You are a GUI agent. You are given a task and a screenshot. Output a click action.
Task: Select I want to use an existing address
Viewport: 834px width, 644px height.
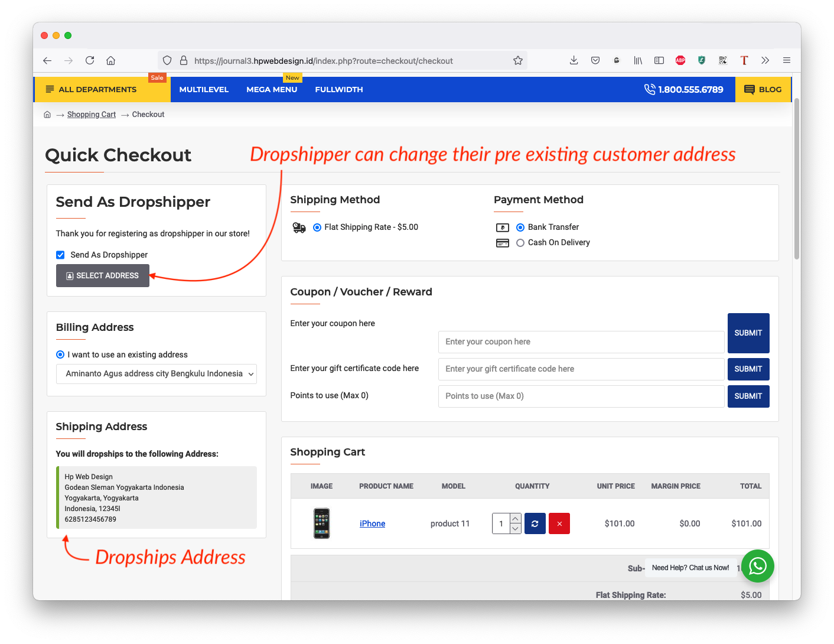(x=60, y=354)
